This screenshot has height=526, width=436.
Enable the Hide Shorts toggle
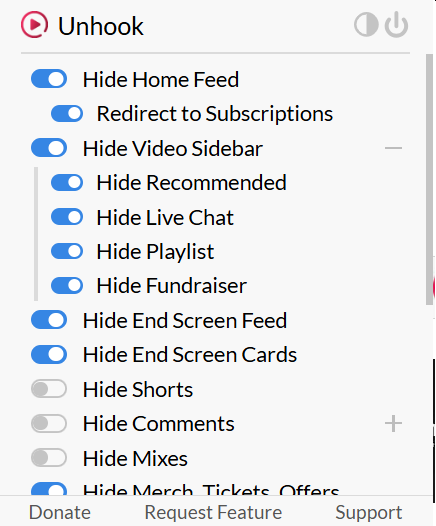click(x=49, y=389)
